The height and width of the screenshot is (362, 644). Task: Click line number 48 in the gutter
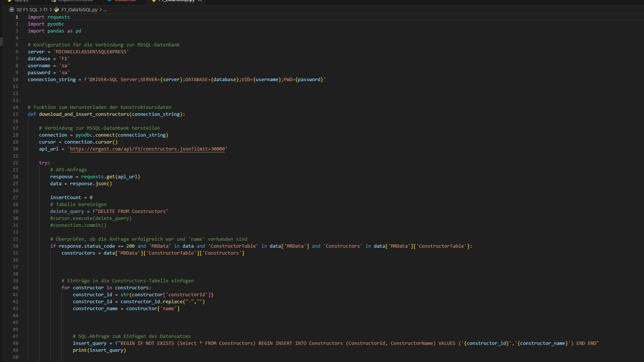click(x=15, y=343)
